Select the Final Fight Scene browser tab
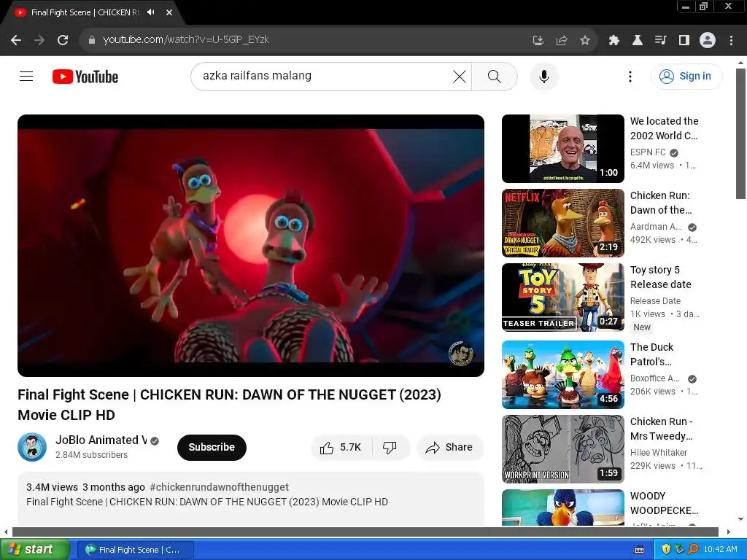 click(85, 12)
